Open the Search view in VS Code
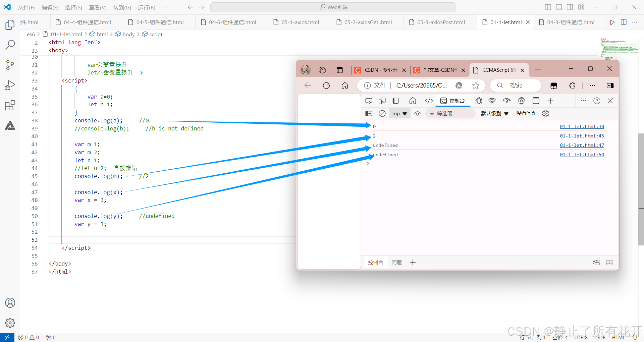644x342 pixels. point(10,45)
